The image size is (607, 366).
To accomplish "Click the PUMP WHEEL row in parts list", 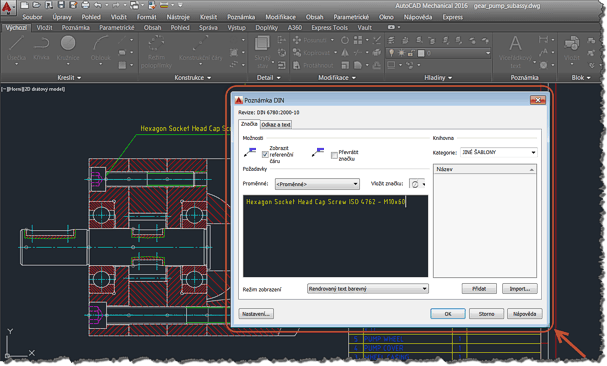I will (444, 339).
